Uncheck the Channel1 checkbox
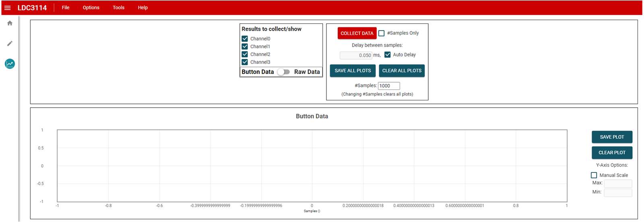This screenshot has width=644, height=222. tap(245, 46)
